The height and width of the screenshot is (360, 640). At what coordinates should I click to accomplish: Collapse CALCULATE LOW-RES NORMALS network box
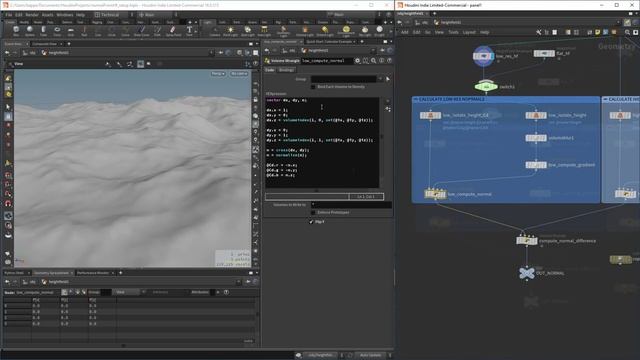pos(416,99)
